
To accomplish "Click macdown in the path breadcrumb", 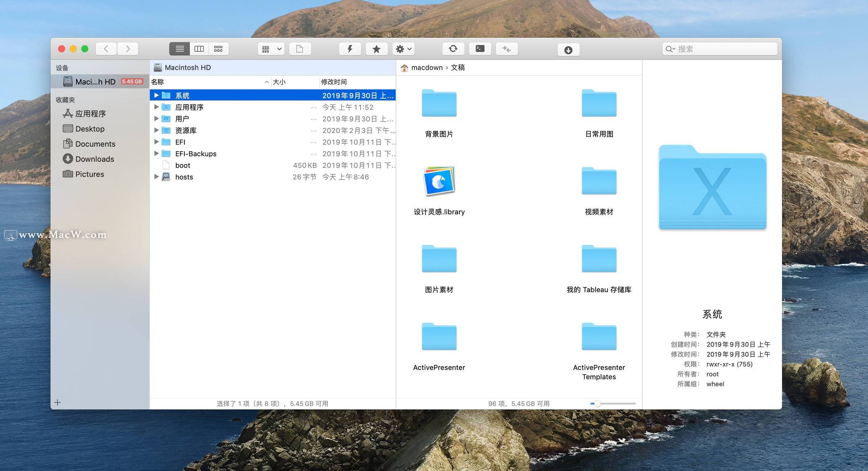I will tap(427, 68).
